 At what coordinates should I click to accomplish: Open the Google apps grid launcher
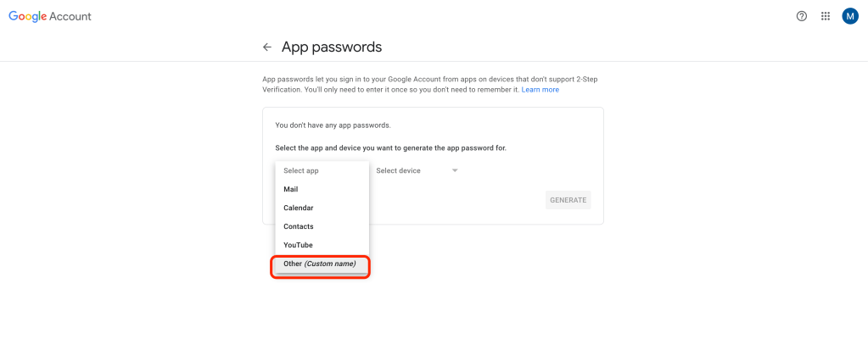pyautogui.click(x=826, y=16)
